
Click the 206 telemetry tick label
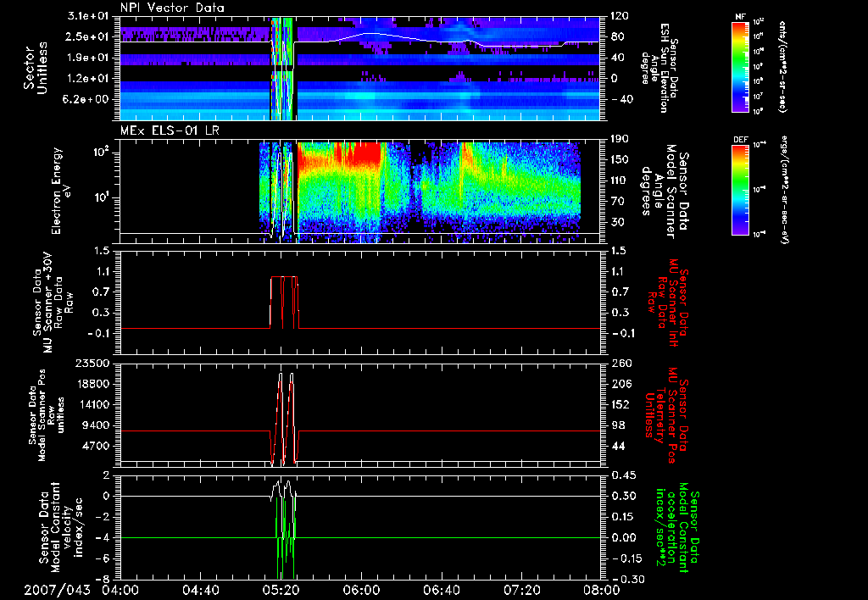(x=620, y=384)
